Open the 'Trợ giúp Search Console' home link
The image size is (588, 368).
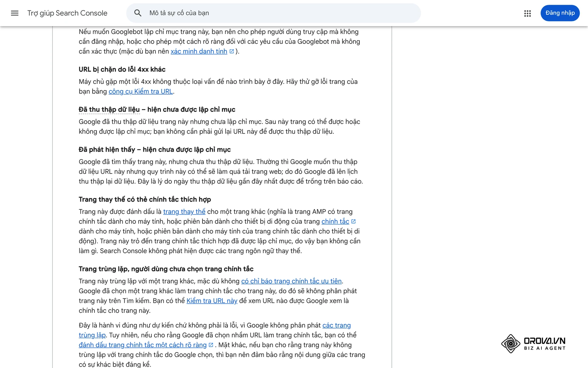point(67,13)
